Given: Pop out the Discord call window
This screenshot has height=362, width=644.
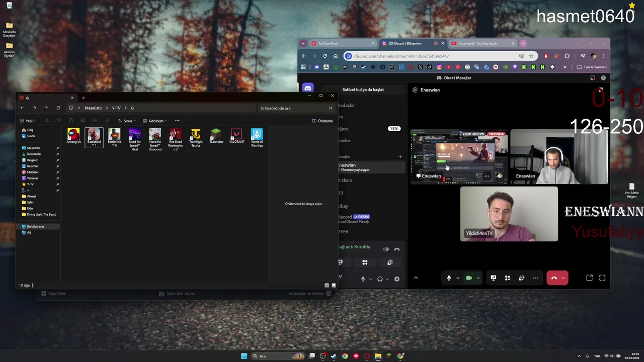Looking at the screenshot, I should [x=590, y=278].
